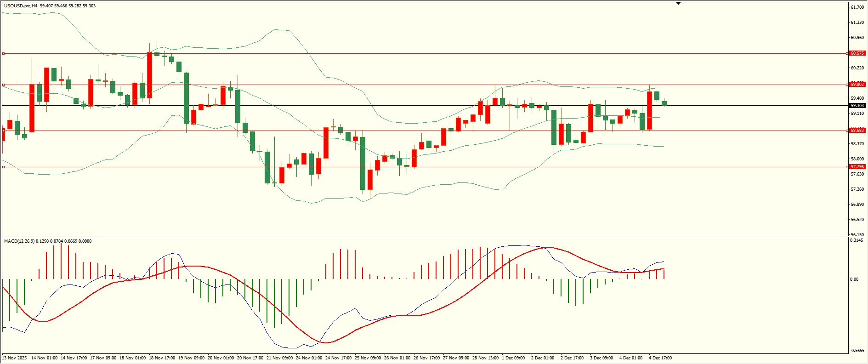Click the USOUSD.pro,H4 chart title

click(x=21, y=6)
